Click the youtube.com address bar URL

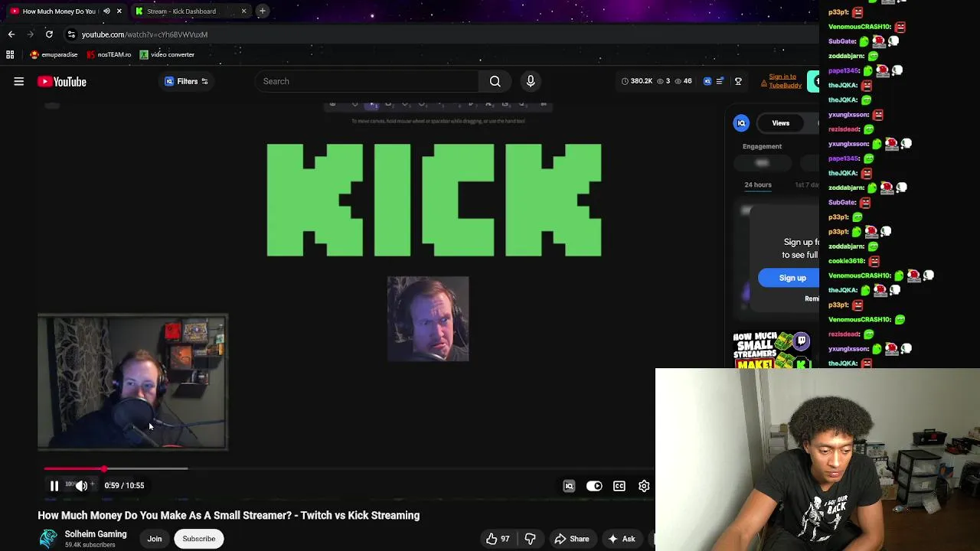click(145, 34)
